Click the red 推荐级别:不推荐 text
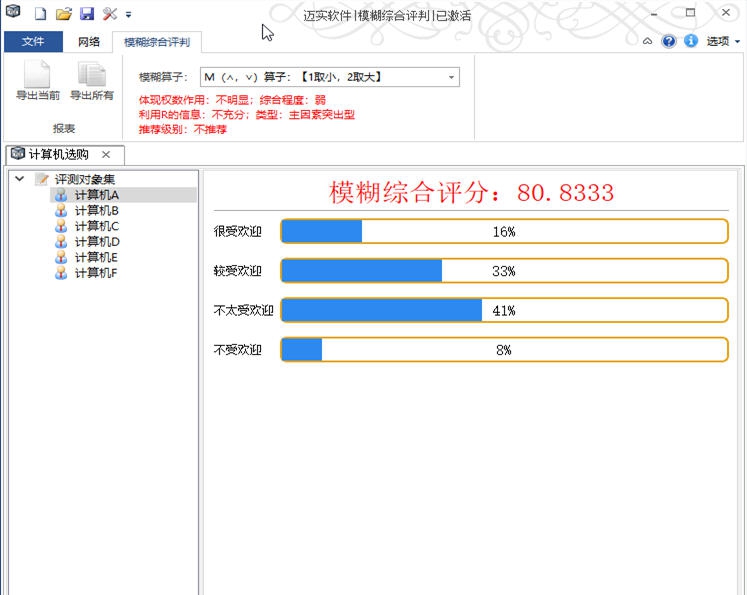 coord(182,130)
